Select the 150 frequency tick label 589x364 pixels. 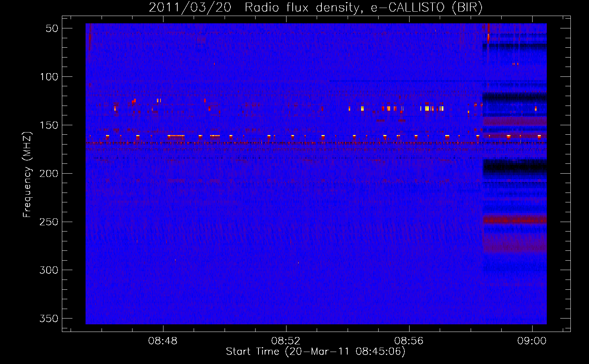click(x=49, y=125)
